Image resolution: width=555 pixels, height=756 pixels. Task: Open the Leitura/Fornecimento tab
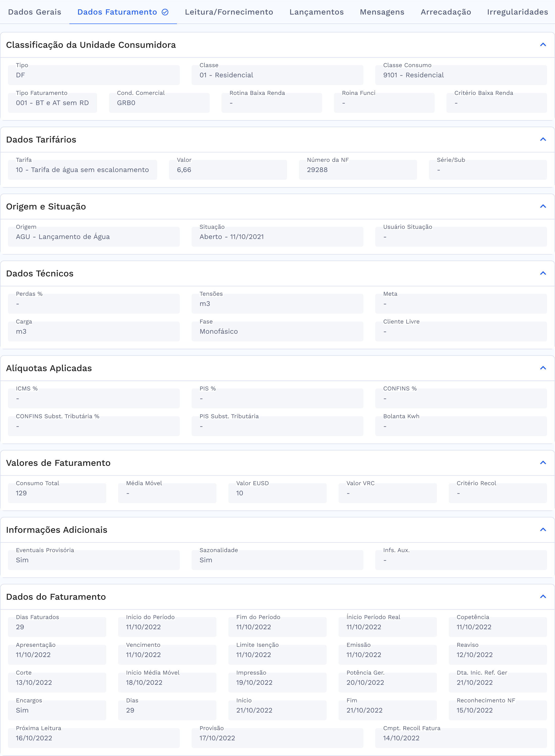pyautogui.click(x=229, y=12)
